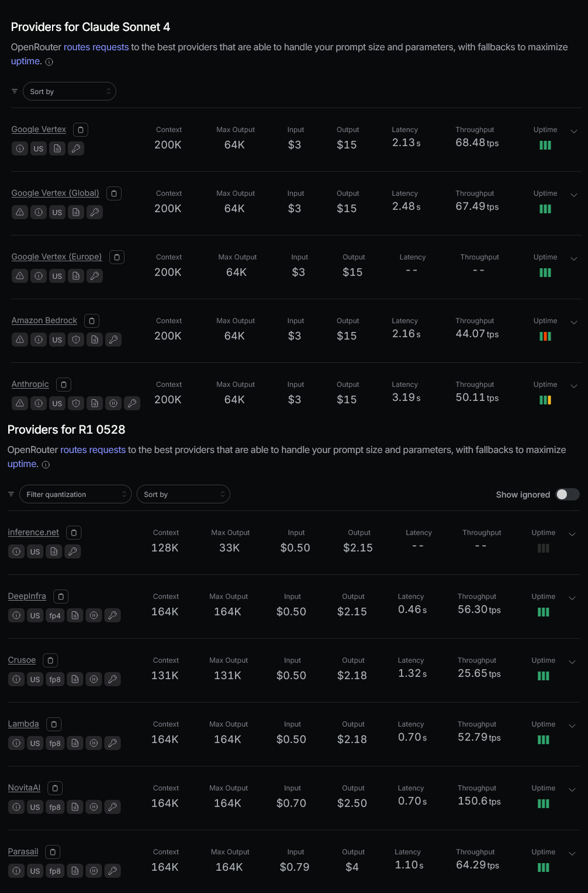Viewport: 588px width, 893px height.
Task: Click the document icon under Crusoe
Action: pyautogui.click(x=75, y=679)
